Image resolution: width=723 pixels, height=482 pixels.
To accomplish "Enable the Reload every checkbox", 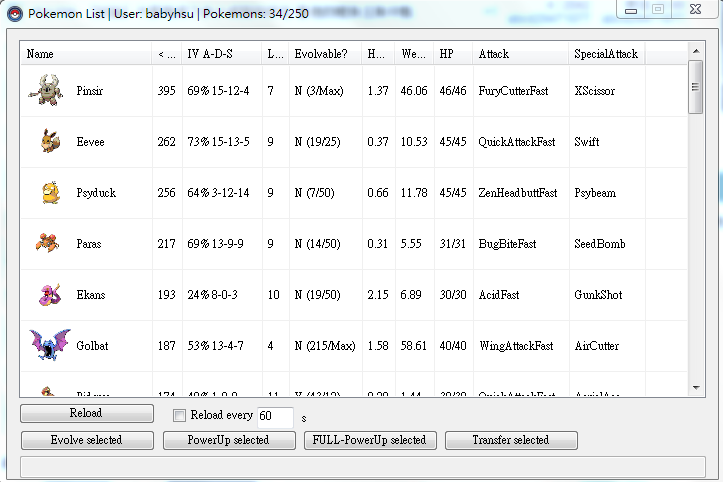I will point(179,416).
